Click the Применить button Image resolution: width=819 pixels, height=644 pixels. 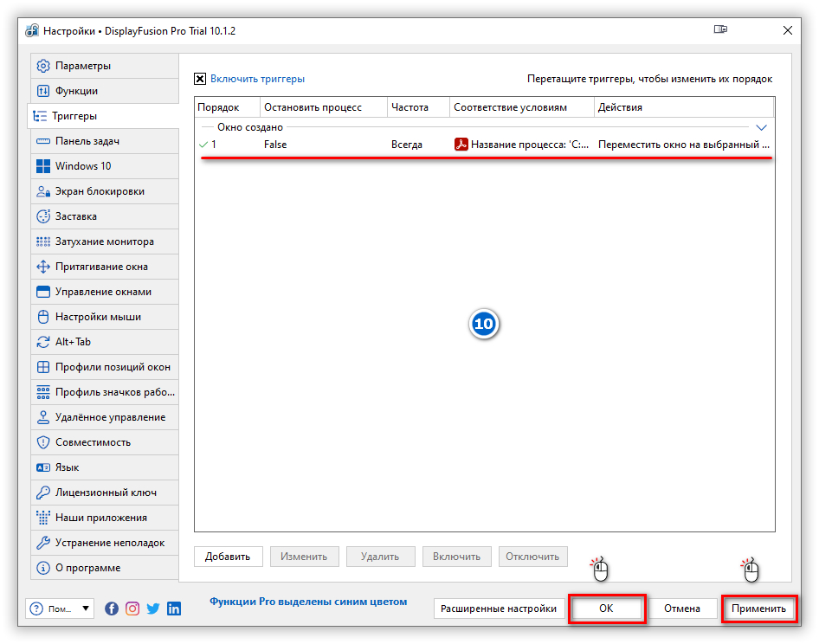759,609
